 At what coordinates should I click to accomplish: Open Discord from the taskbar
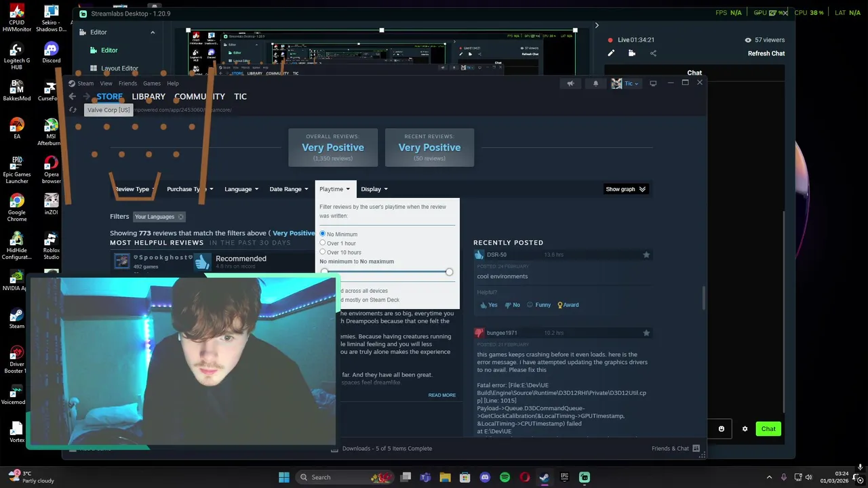click(485, 477)
